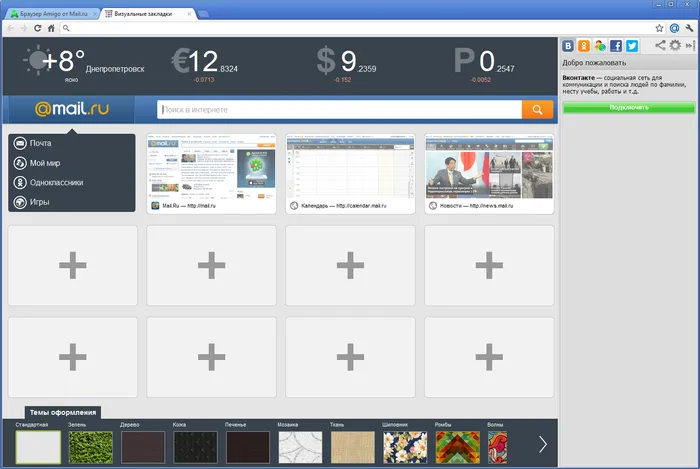The image size is (700, 469).
Task: Open Odnoklassniki icon in sidebar
Action: [x=584, y=46]
